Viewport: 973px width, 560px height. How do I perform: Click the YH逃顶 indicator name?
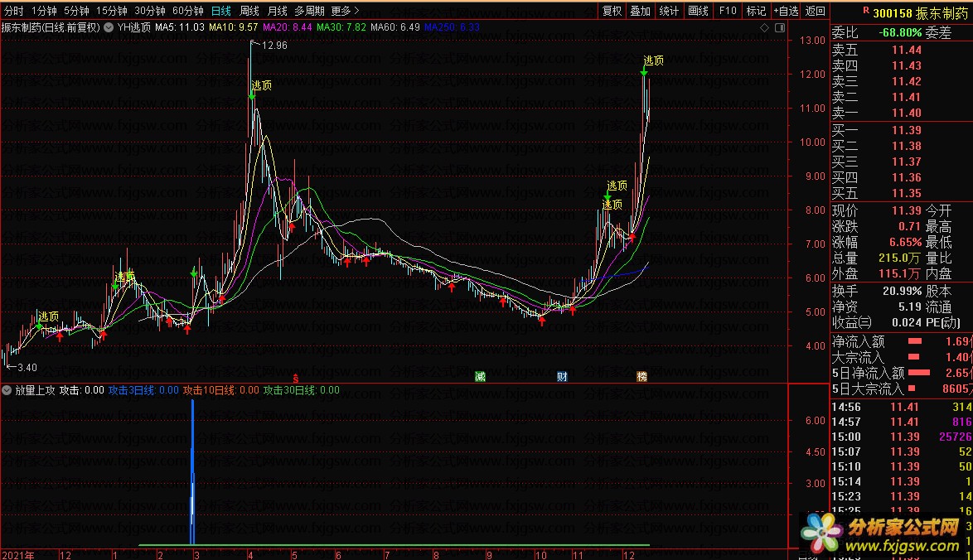click(x=134, y=27)
